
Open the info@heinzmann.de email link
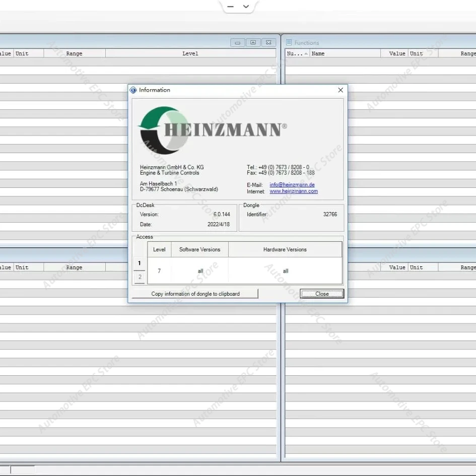(x=292, y=184)
